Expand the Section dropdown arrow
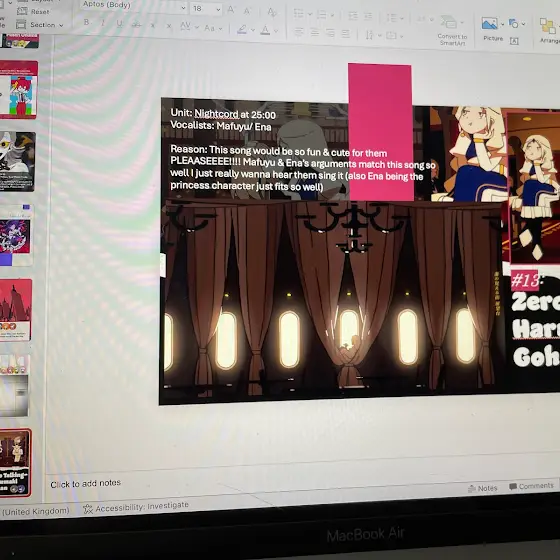 [x=61, y=25]
